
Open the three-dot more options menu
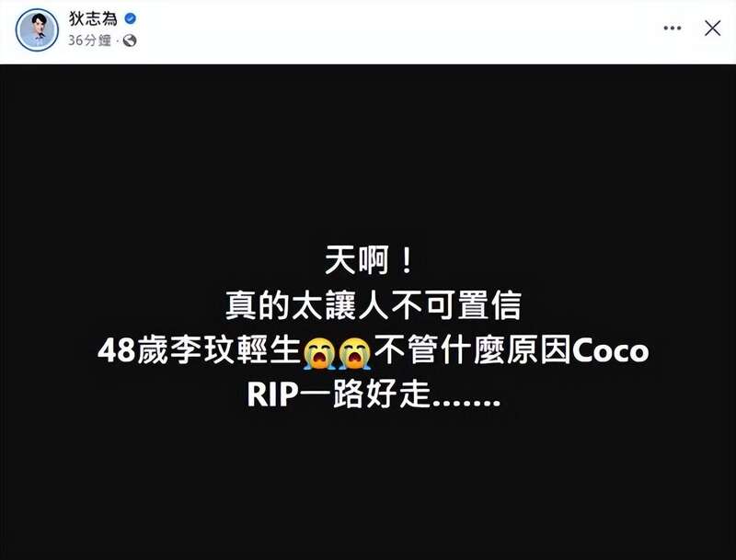tap(673, 29)
